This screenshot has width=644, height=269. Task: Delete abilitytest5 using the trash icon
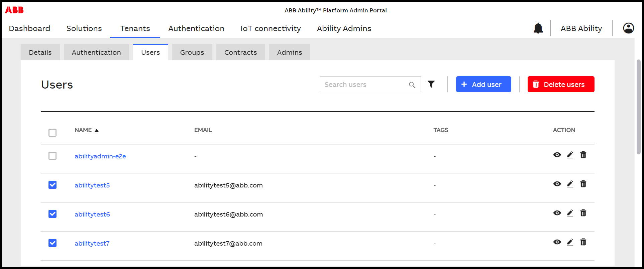click(583, 184)
